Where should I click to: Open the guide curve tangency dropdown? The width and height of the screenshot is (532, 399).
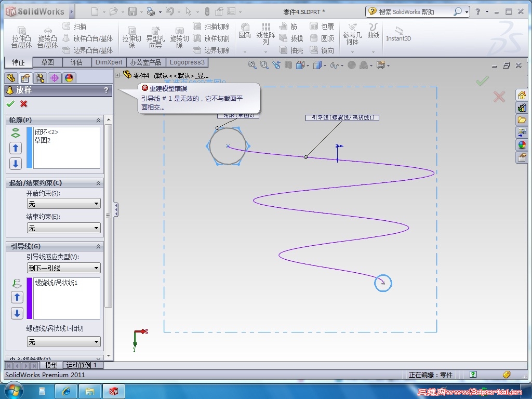pos(64,341)
